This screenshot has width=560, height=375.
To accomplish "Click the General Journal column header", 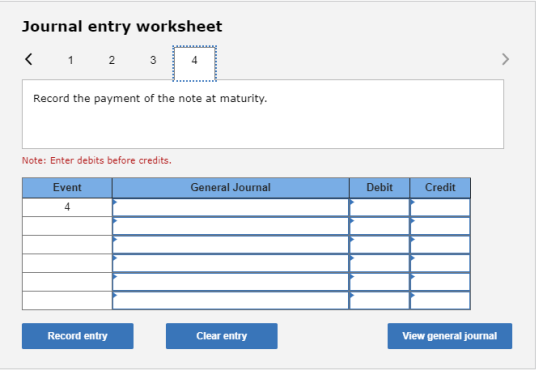I will [x=230, y=188].
